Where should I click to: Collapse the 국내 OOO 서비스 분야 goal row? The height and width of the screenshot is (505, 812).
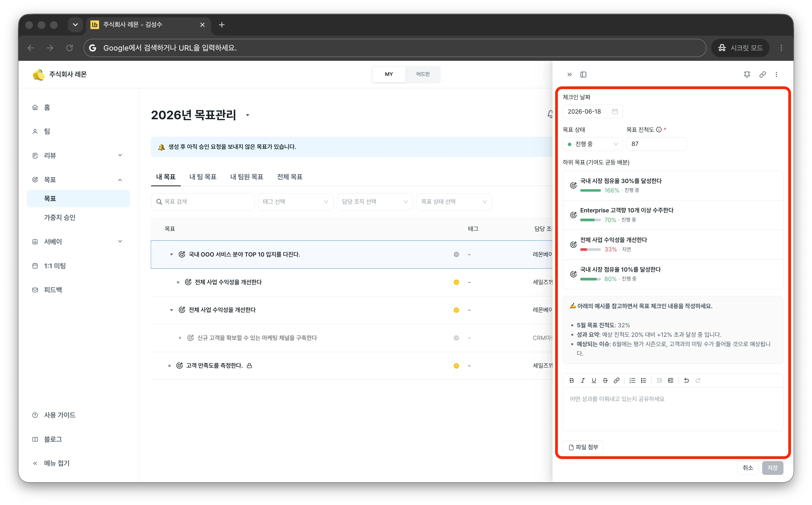(x=171, y=254)
